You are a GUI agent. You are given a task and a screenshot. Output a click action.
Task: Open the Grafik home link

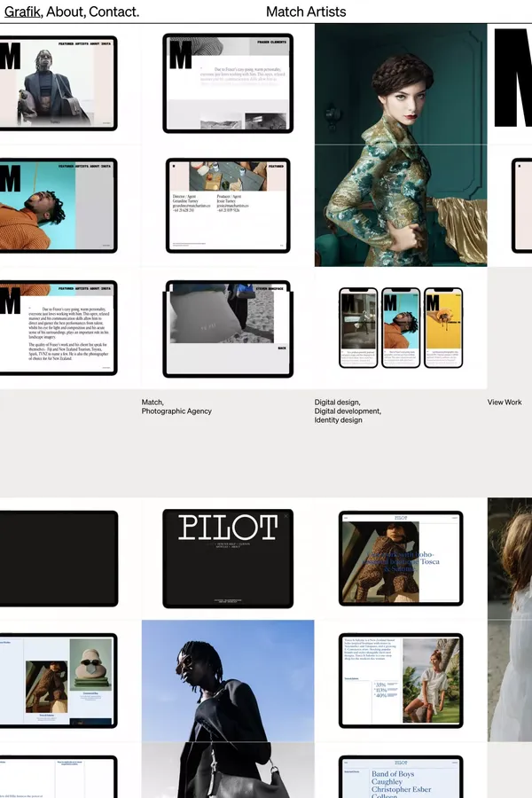(x=22, y=12)
